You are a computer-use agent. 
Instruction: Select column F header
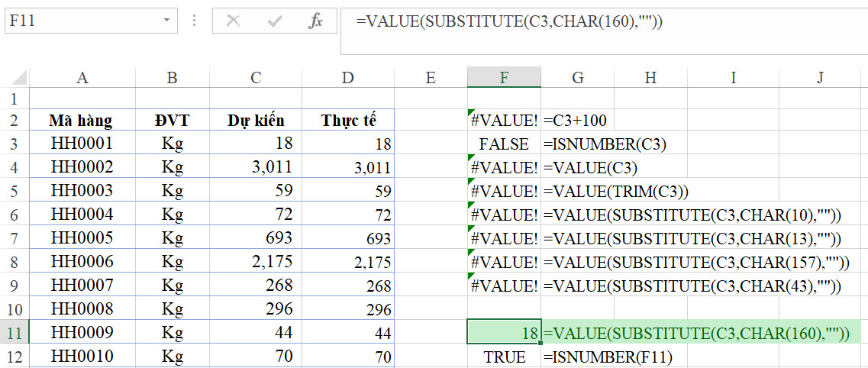point(504,77)
